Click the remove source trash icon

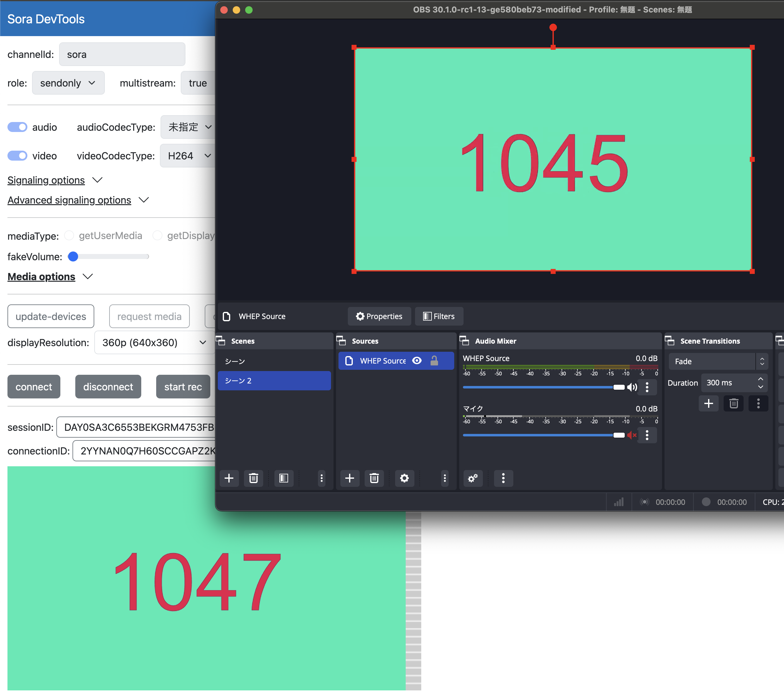coord(374,478)
